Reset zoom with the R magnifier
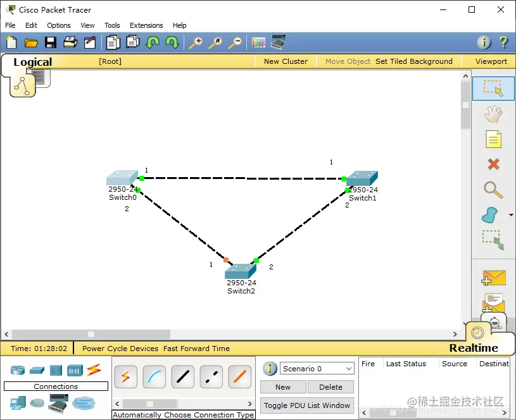 pos(215,43)
